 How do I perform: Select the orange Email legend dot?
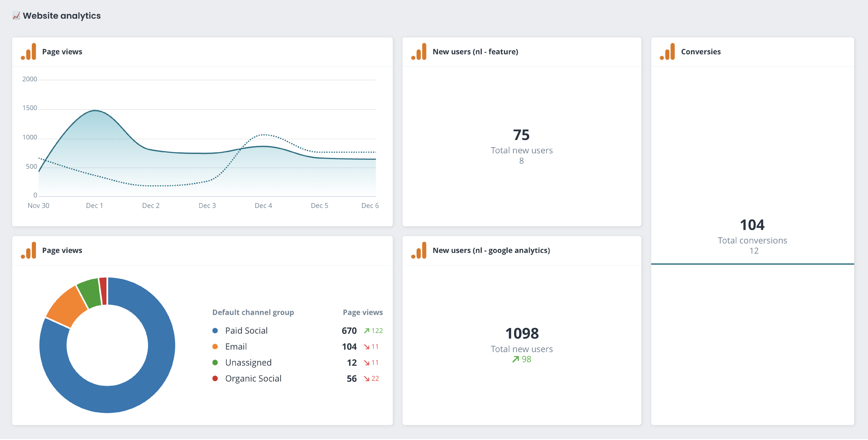pyautogui.click(x=215, y=346)
